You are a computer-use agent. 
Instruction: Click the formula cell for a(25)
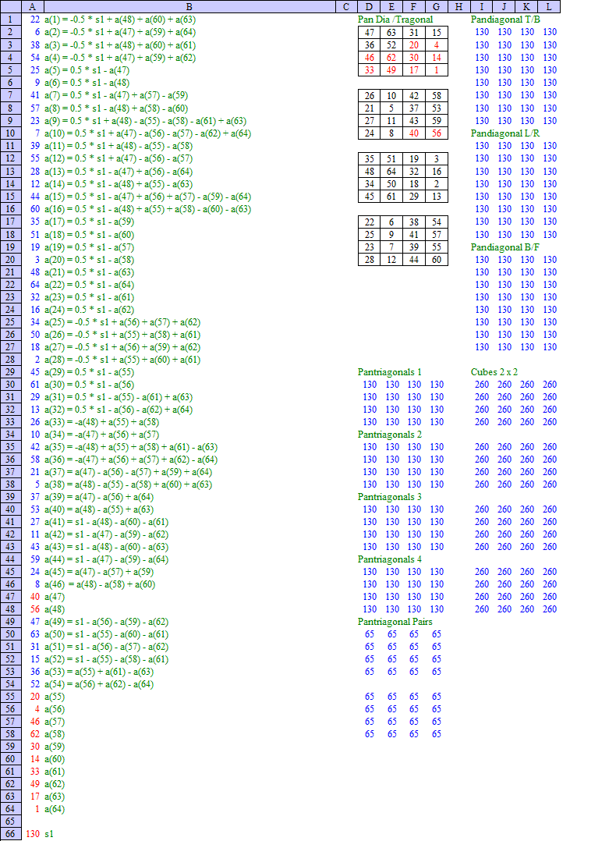[122, 321]
